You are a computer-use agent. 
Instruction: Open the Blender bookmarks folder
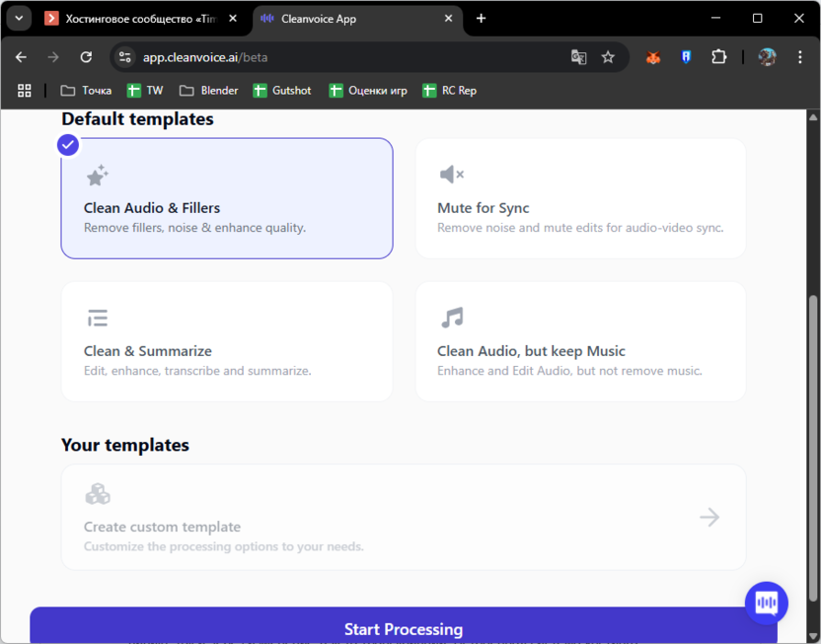(x=208, y=91)
